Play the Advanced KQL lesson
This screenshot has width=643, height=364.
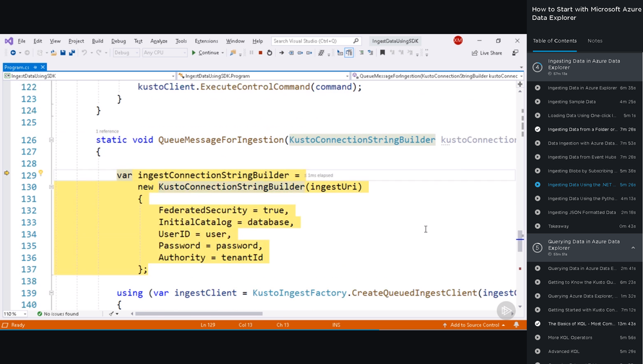click(537, 351)
